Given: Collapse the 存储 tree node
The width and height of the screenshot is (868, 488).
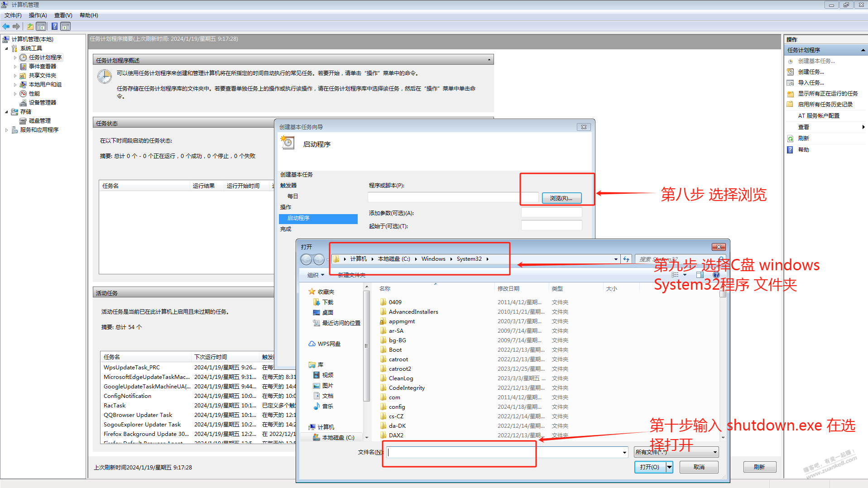Looking at the screenshot, I should 6,112.
